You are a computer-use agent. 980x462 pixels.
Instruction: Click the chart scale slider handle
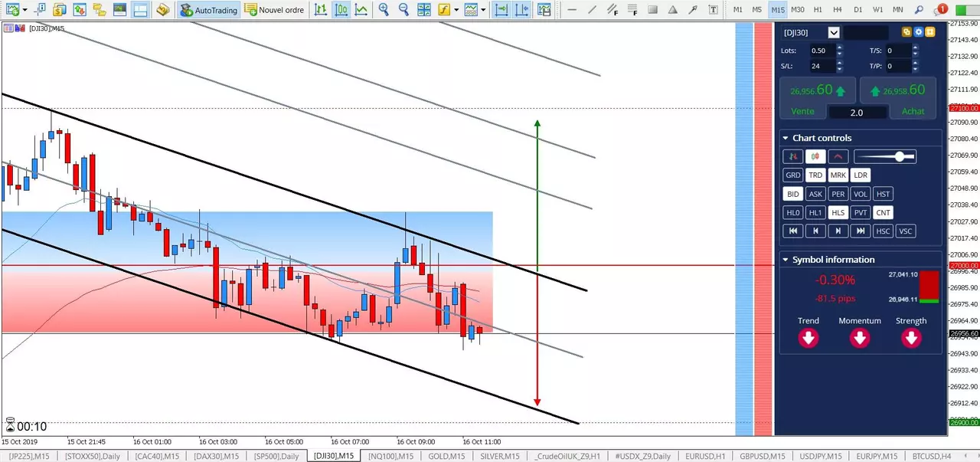900,156
